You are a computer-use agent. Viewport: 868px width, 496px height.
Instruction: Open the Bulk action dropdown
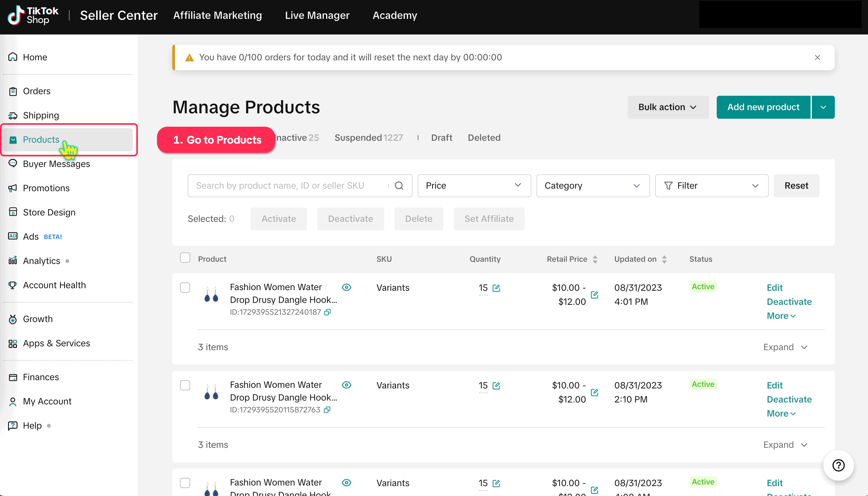pos(668,107)
